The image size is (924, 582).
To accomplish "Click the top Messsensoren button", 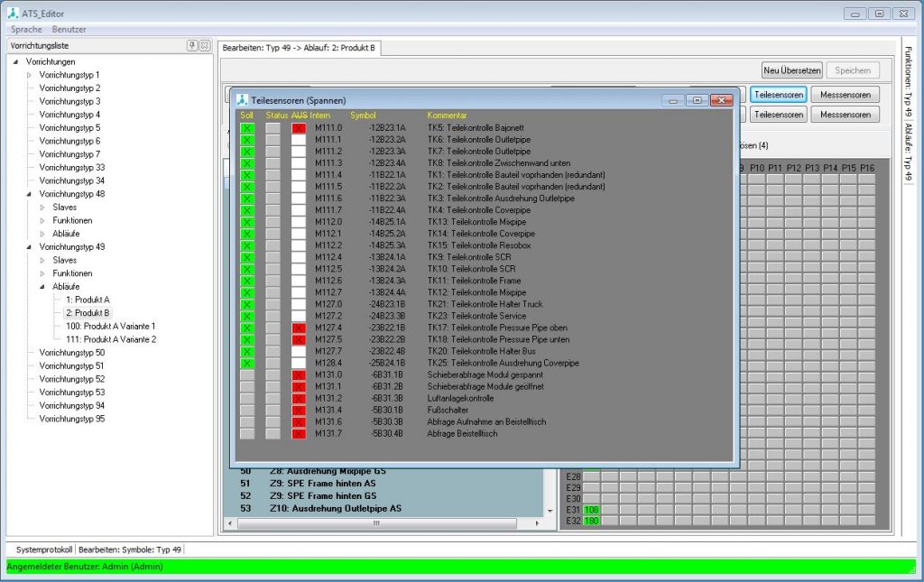I will click(845, 95).
